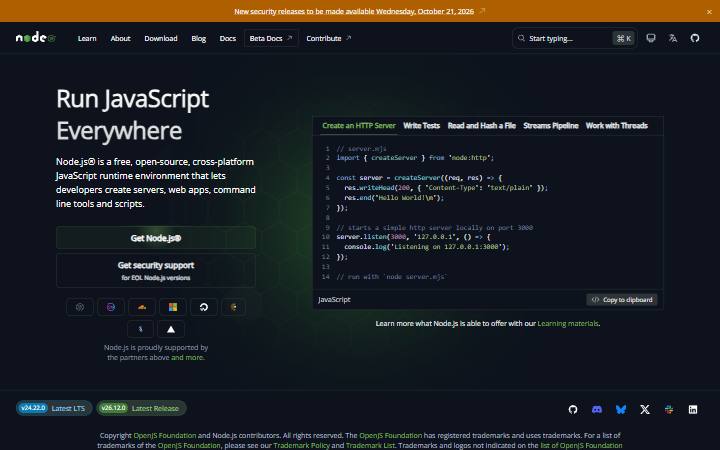Click the v24.22.0 Latest LTS badge
Image resolution: width=720 pixels, height=450 pixels.
click(54, 408)
